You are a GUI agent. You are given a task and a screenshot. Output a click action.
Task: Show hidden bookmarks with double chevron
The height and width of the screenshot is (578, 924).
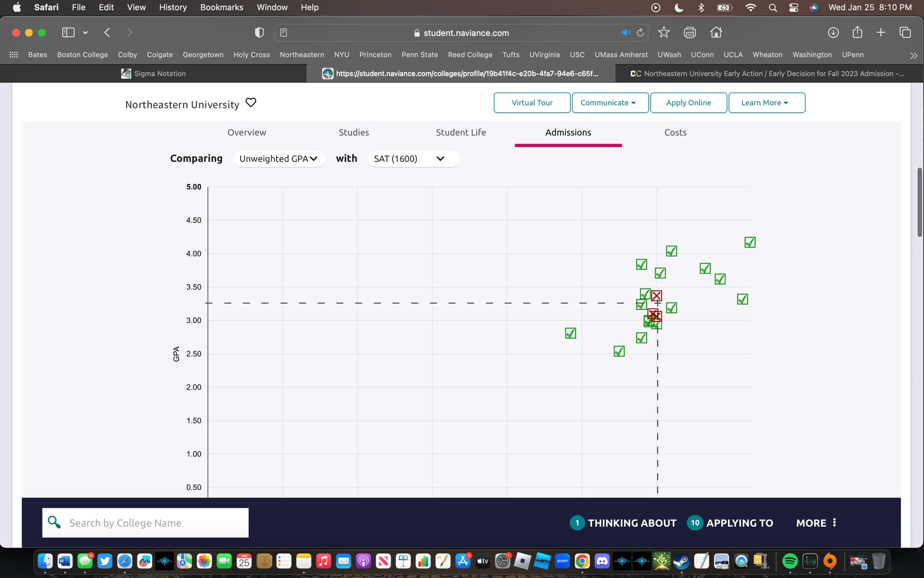[913, 55]
